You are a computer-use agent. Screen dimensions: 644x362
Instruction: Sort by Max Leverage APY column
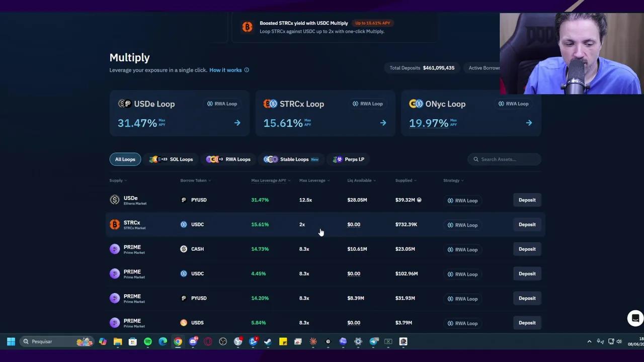pyautogui.click(x=271, y=180)
